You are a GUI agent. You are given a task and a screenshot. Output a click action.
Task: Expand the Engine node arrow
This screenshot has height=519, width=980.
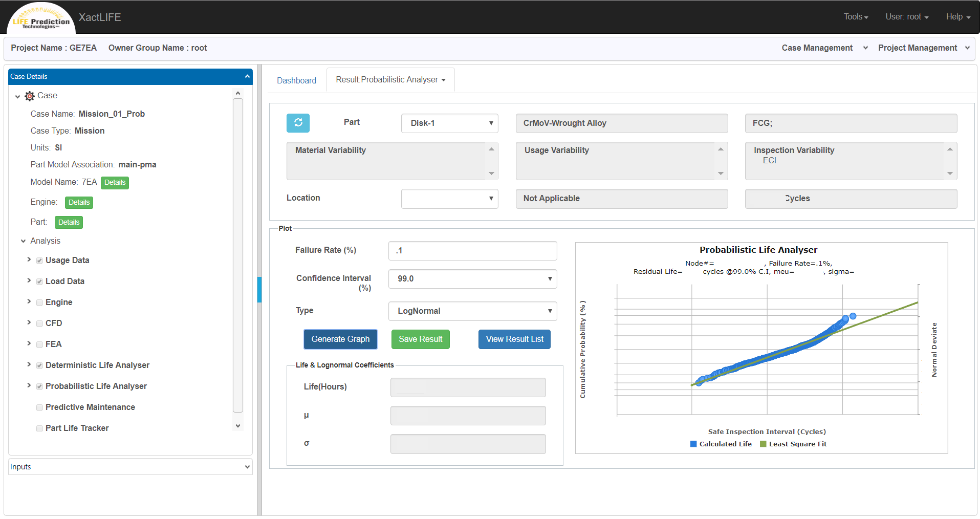pyautogui.click(x=29, y=301)
